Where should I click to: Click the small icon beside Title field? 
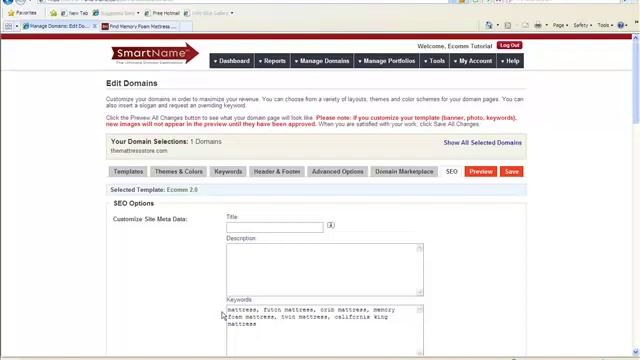coord(331,225)
